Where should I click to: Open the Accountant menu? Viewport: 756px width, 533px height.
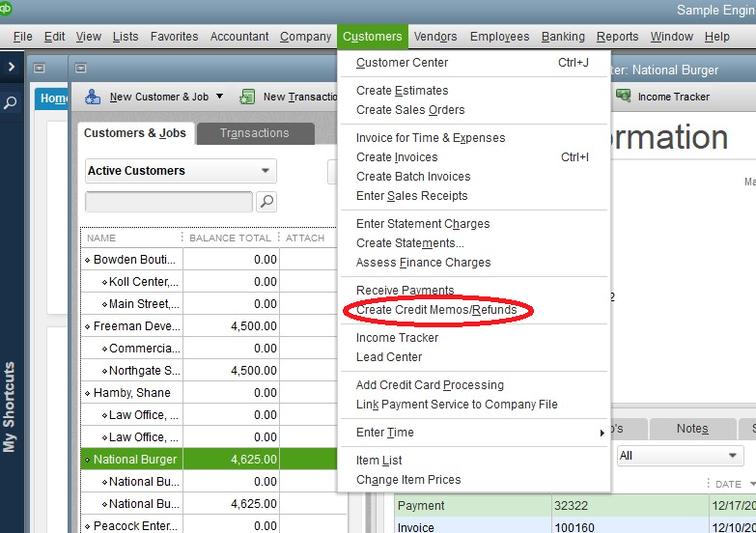pos(239,37)
